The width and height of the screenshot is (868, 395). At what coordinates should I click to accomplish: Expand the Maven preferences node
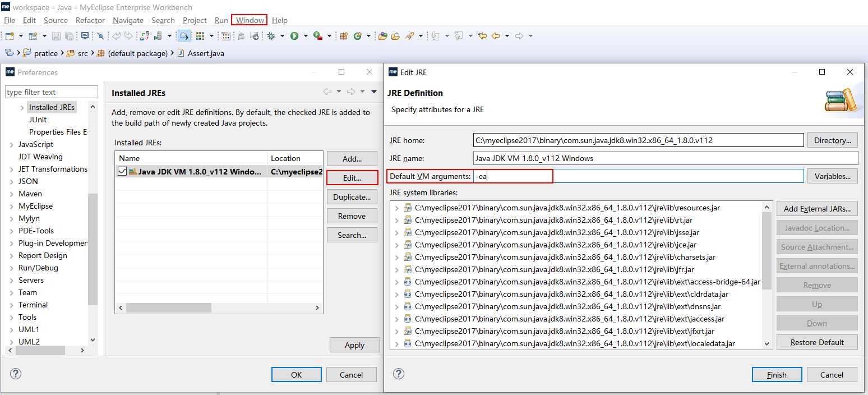pyautogui.click(x=12, y=194)
